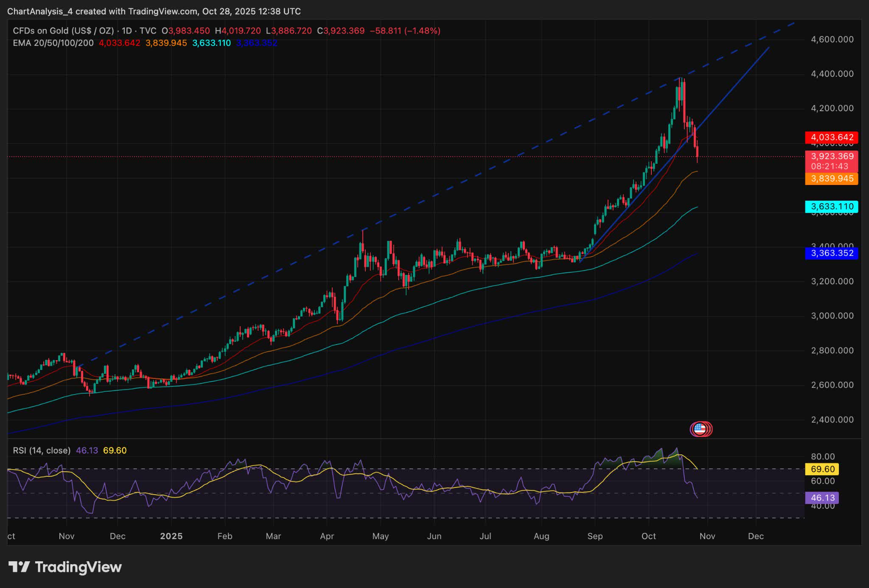The width and height of the screenshot is (869, 588).
Task: Click the US flag economic events icon
Action: point(701,429)
